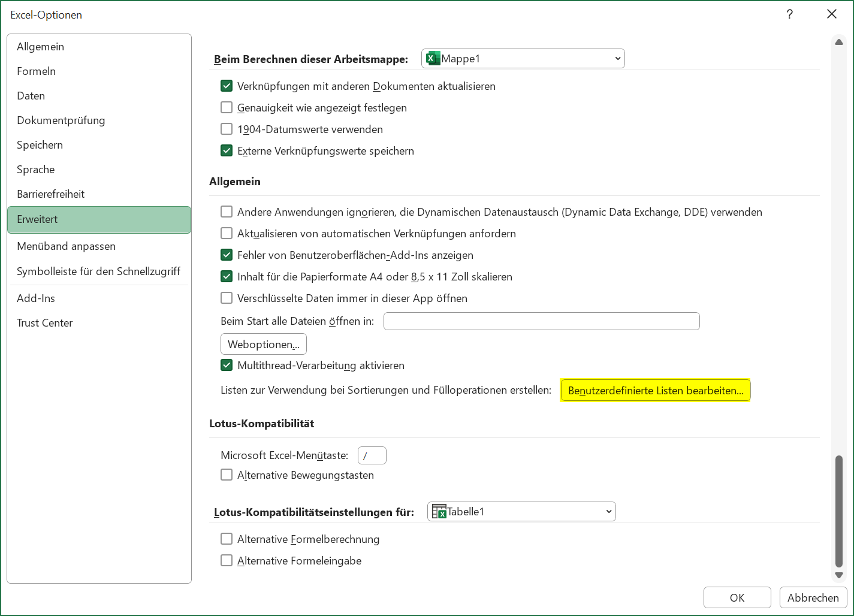Check Alternative Formeleingabe
The image size is (854, 616).
[x=227, y=560]
